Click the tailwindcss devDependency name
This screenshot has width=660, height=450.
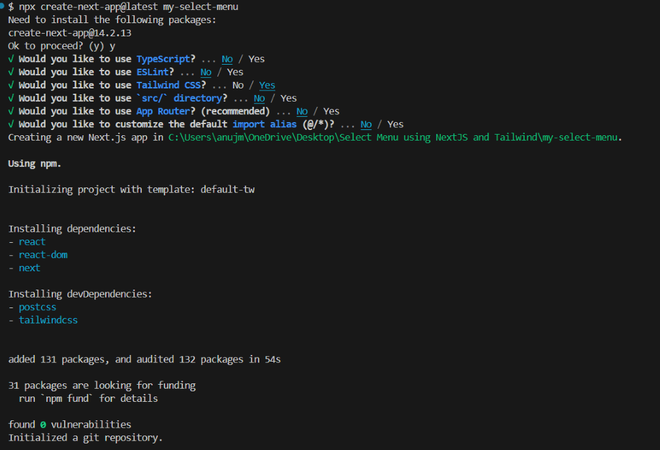49,320
